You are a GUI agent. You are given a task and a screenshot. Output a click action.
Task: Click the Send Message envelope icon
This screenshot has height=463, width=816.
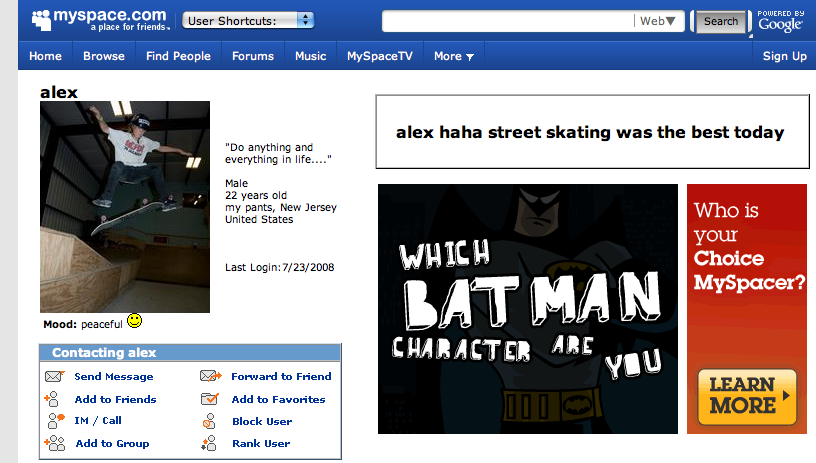click(54, 377)
